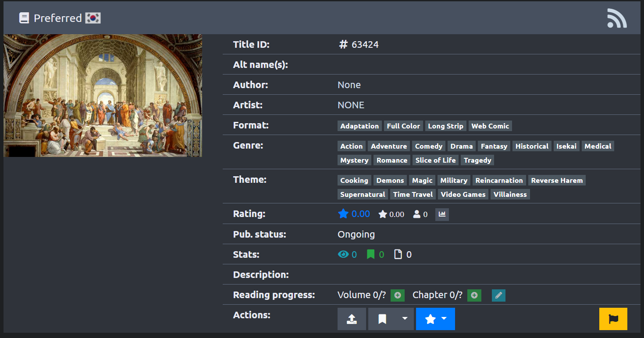Click the yellow report flag button
This screenshot has height=338, width=644.
pyautogui.click(x=613, y=319)
